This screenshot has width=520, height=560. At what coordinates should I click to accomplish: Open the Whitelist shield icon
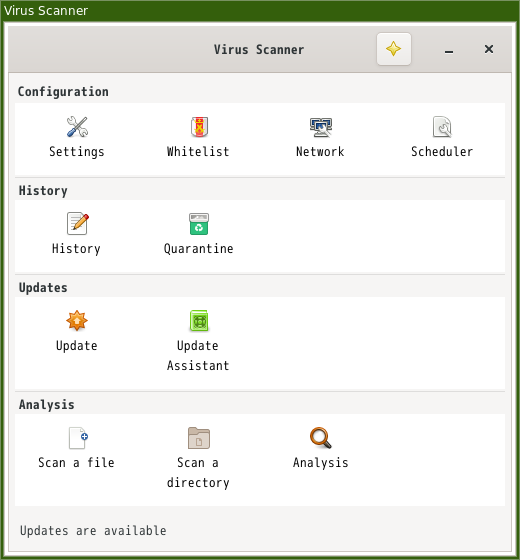(199, 127)
